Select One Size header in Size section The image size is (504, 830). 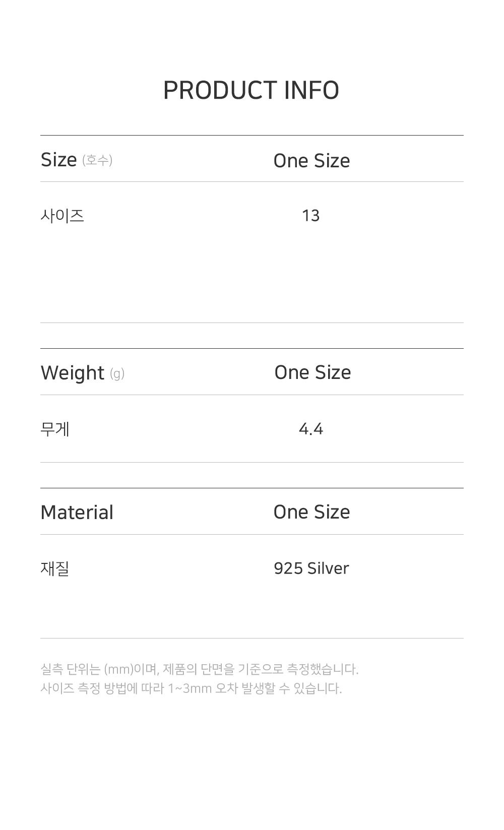(311, 161)
